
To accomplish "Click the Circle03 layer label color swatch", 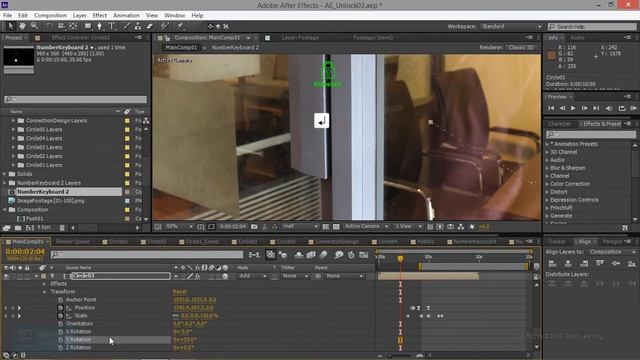I will [44, 276].
